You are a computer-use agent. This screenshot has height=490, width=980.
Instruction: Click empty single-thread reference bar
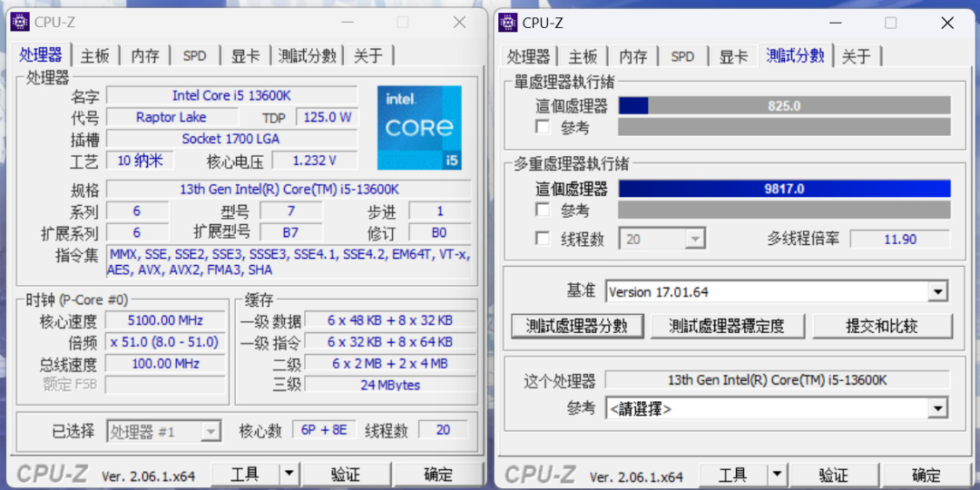coord(784,127)
